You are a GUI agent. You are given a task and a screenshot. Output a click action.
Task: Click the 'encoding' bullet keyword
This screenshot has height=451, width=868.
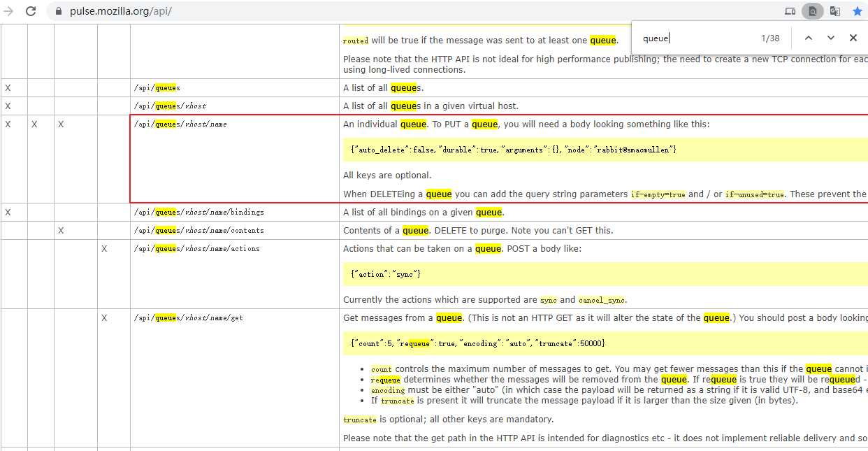(x=388, y=390)
